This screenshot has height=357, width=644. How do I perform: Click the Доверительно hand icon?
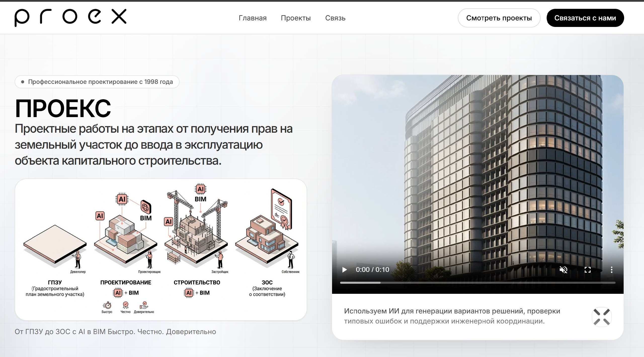(144, 305)
